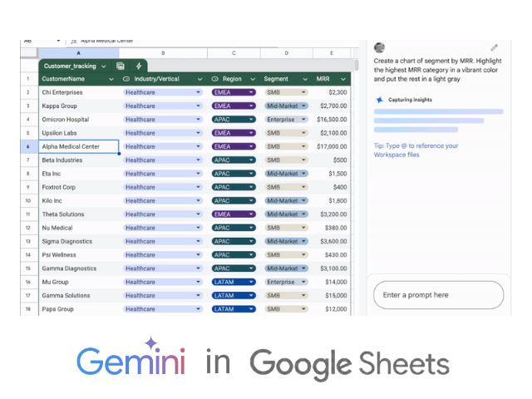Click the dropdown type icon in Industry/Vertical header

126,79
